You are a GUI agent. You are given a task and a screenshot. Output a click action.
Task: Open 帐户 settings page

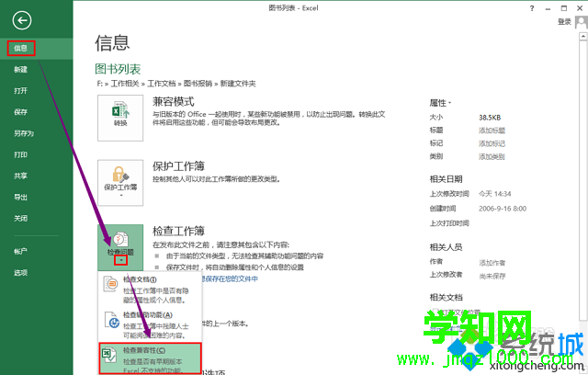[21, 251]
